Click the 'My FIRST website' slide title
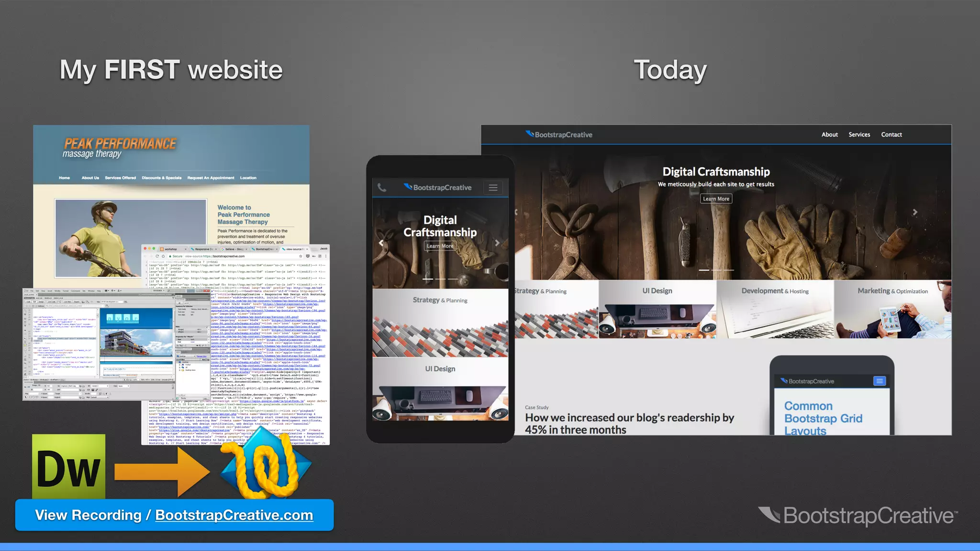The height and width of the screenshot is (551, 980). 171,70
